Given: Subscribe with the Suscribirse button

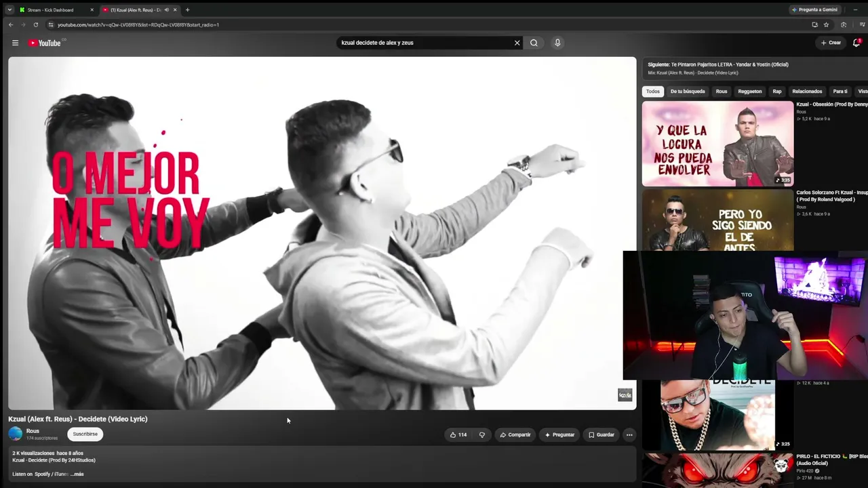Looking at the screenshot, I should pyautogui.click(x=85, y=434).
